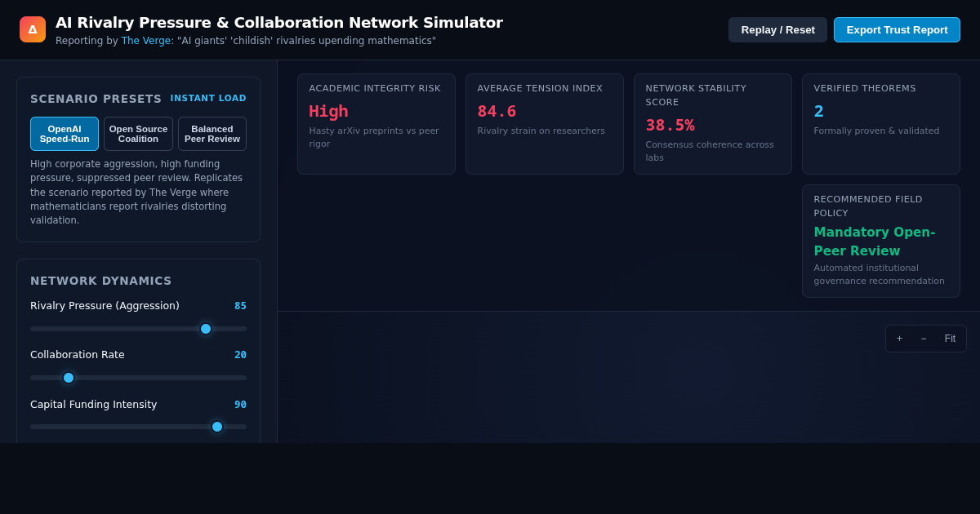Click the app title heading
Viewport: 980px width, 514px height.
click(x=279, y=23)
